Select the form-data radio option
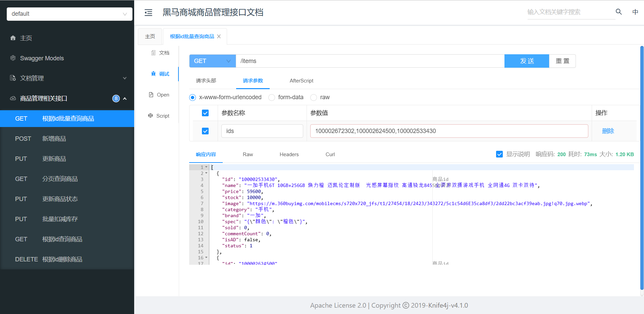This screenshot has width=644, height=314. click(272, 98)
